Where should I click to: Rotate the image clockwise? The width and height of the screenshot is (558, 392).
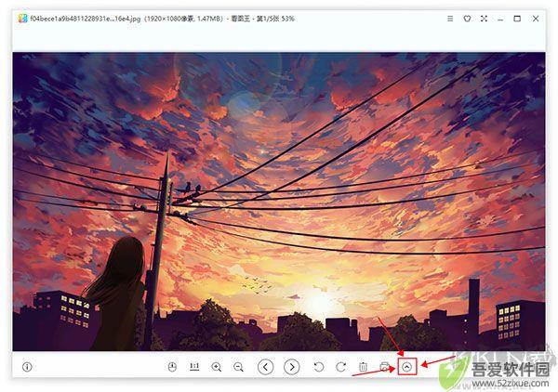click(341, 367)
